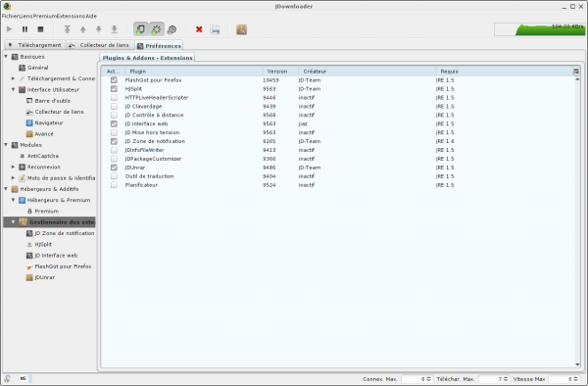Screen dimensions: 588x386
Task: Enable JD Clavardage plugin checkbox
Action: tap(114, 107)
